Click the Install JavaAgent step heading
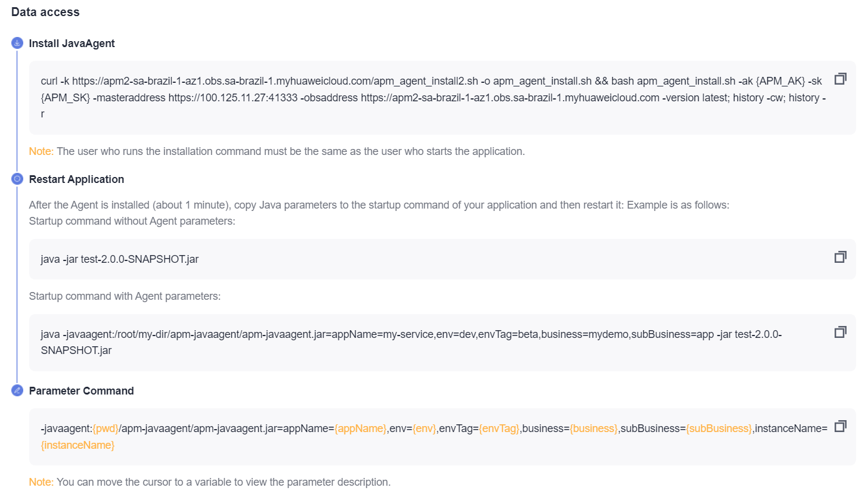The height and width of the screenshot is (500, 868). tap(72, 44)
